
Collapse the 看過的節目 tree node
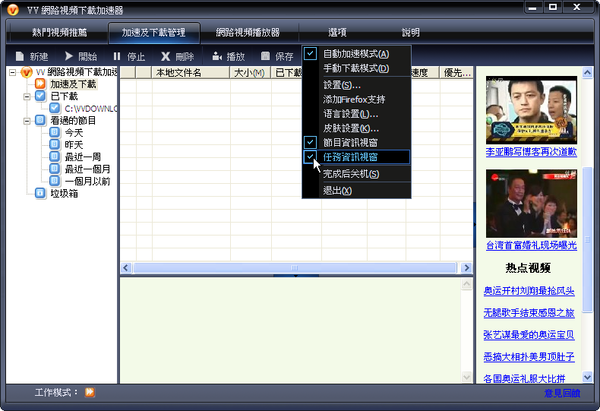click(27, 121)
